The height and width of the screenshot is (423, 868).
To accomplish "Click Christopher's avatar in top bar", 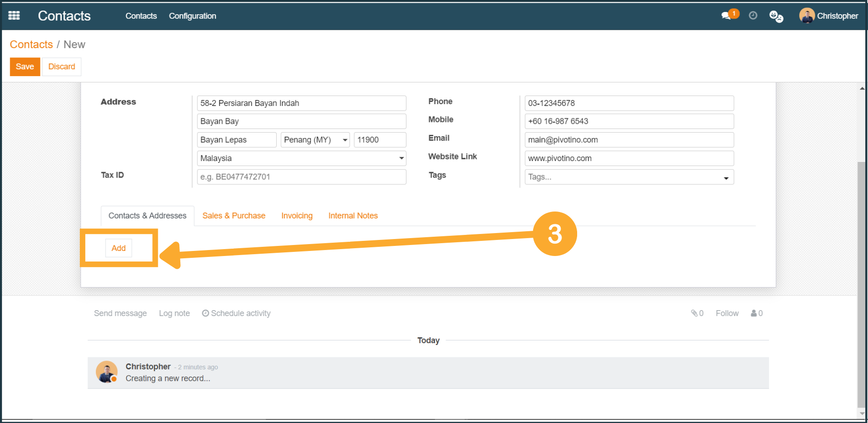I will pos(807,16).
